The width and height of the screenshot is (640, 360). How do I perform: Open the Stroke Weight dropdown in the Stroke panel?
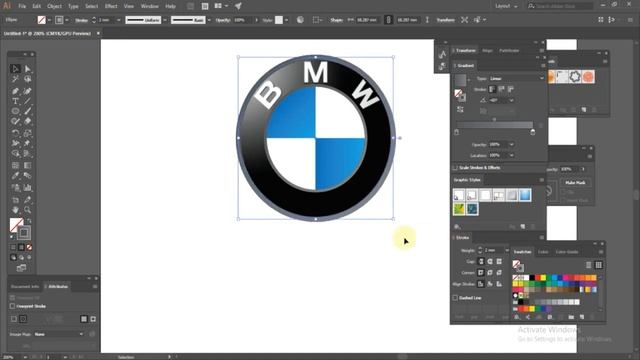(507, 250)
